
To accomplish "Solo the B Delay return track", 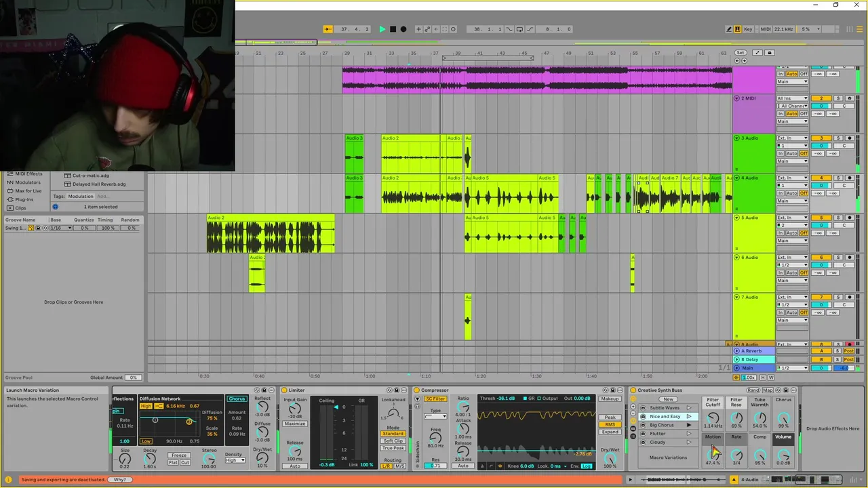I will tap(838, 359).
